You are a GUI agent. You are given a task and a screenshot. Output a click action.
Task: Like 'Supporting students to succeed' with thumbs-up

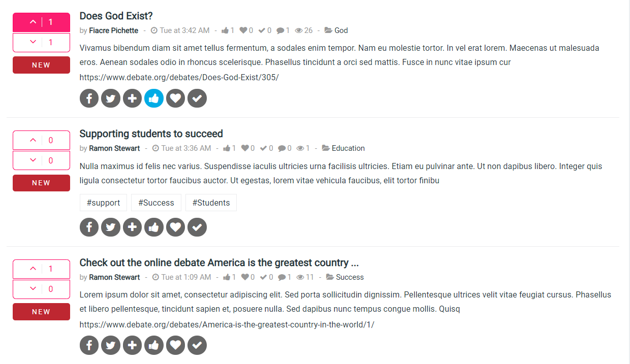(154, 227)
